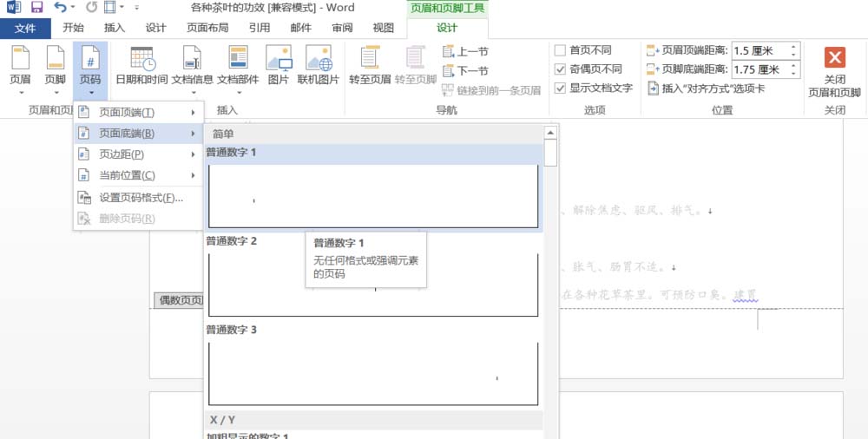Switch to Review (审阅) tab
The height and width of the screenshot is (439, 868).
(x=342, y=29)
